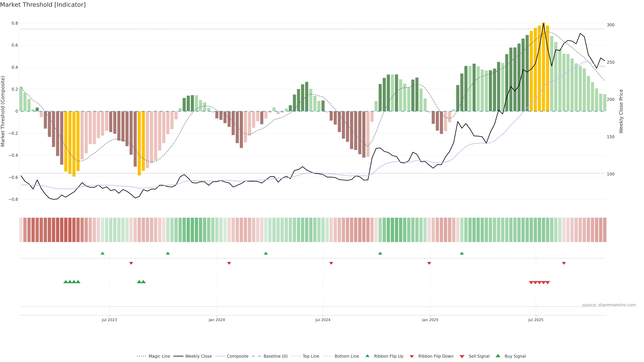The width and height of the screenshot is (644, 362).
Task: Toggle Baseline (0) legend entry
Action: point(276,356)
